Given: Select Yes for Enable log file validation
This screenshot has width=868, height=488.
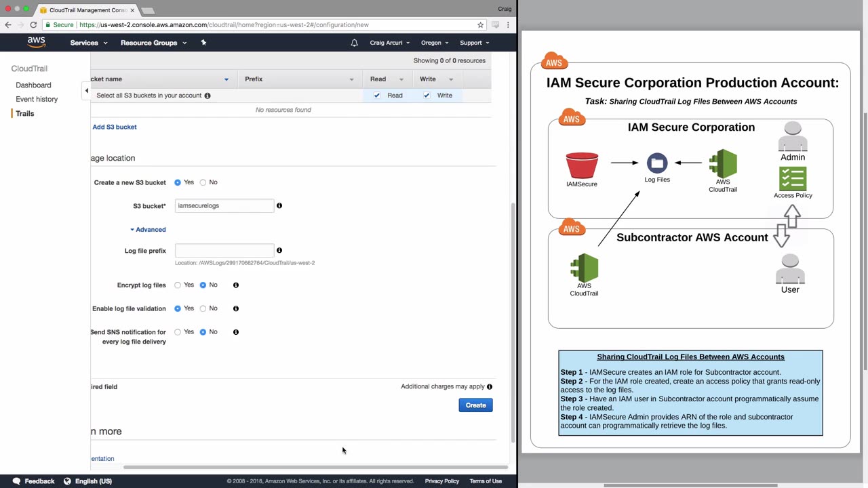Looking at the screenshot, I should point(178,309).
